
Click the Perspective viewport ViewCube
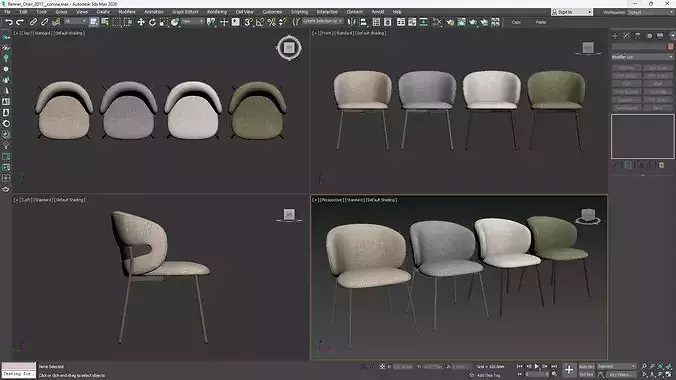[588, 215]
